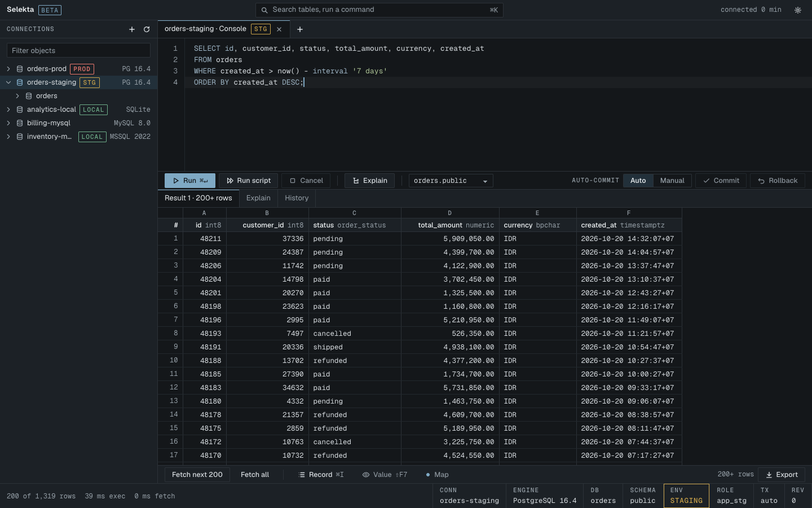812x508 pixels.
Task: Click the PROD badge on orders-prod
Action: (82, 69)
